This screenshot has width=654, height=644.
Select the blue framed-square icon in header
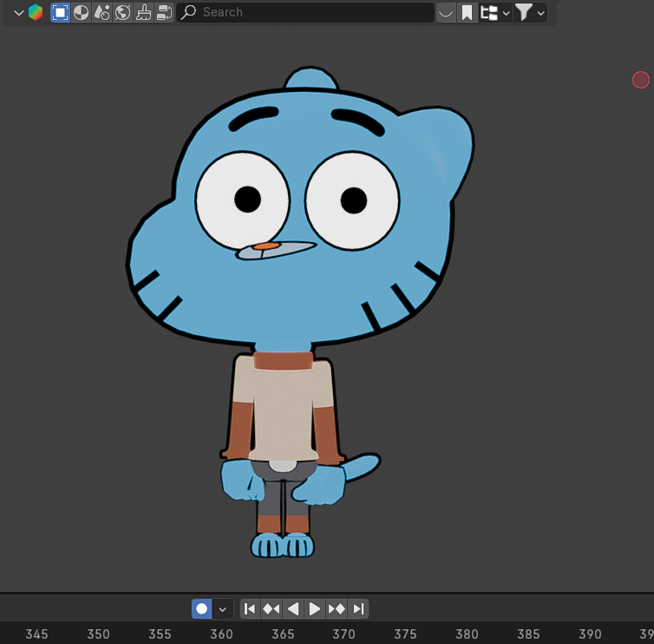60,12
